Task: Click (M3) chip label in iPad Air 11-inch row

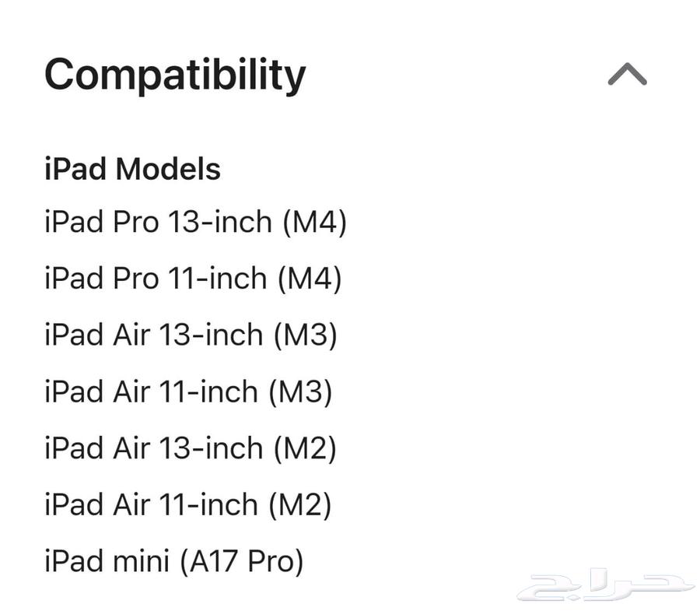Action: (300, 392)
